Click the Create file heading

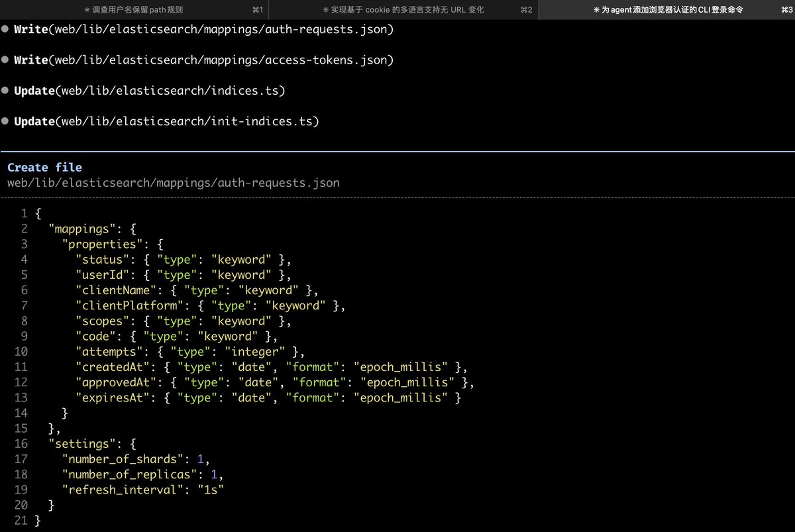(44, 167)
